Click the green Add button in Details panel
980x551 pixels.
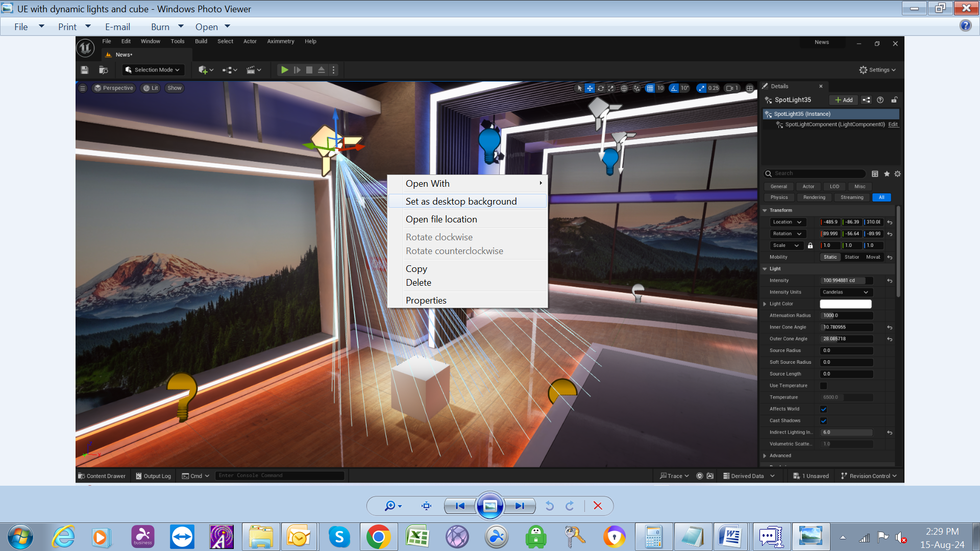click(x=843, y=100)
